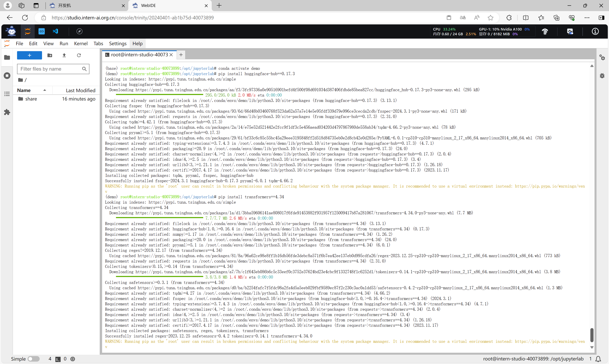Create a new folder in file browser
609x364 pixels.
point(50,55)
